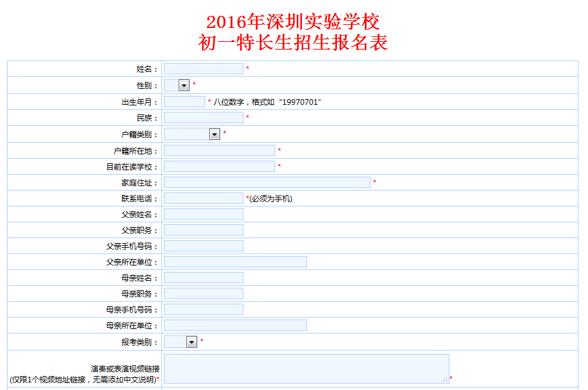Select the 母亲职务 input field
Screen dimensions: 588x390
click(203, 293)
